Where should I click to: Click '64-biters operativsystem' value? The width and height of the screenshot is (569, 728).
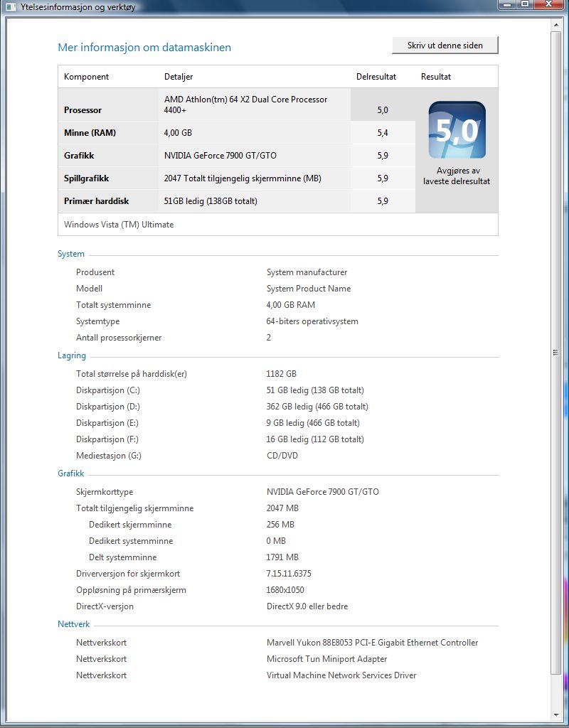coord(312,321)
